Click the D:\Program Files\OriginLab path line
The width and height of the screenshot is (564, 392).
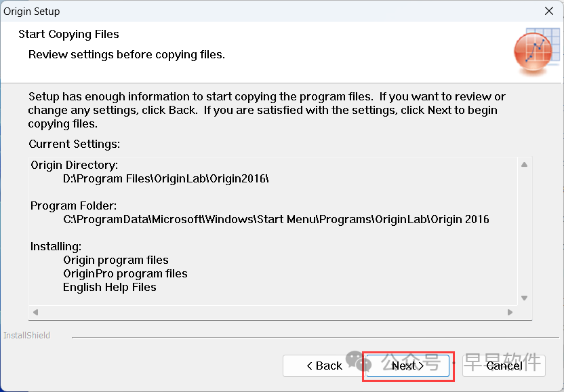tap(166, 179)
